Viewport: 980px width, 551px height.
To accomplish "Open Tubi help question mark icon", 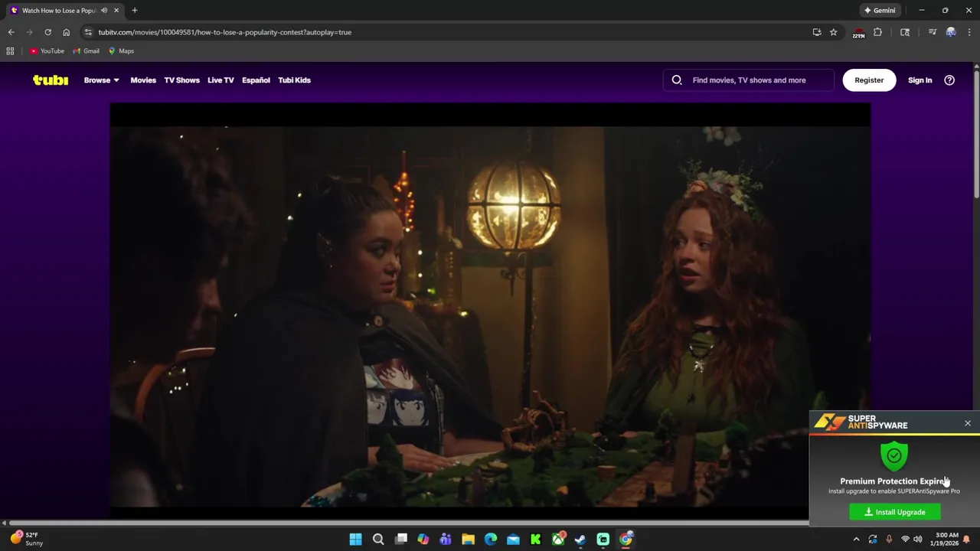I will pos(949,80).
